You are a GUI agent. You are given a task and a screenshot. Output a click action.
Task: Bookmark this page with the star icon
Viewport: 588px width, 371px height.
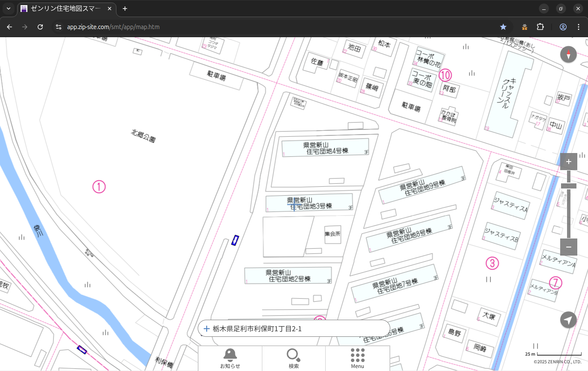click(x=503, y=27)
